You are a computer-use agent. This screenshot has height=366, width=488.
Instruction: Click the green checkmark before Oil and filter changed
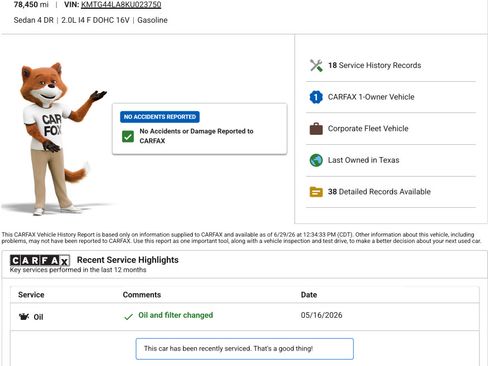point(128,316)
